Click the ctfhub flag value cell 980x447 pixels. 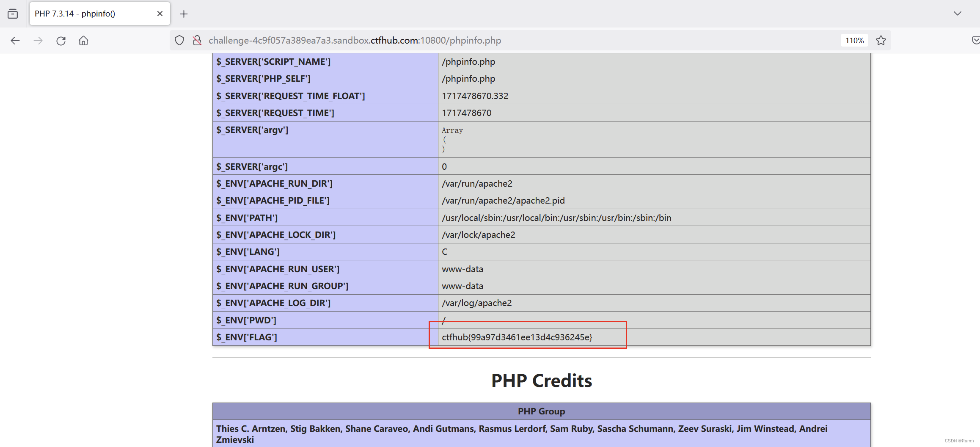[x=654, y=337]
